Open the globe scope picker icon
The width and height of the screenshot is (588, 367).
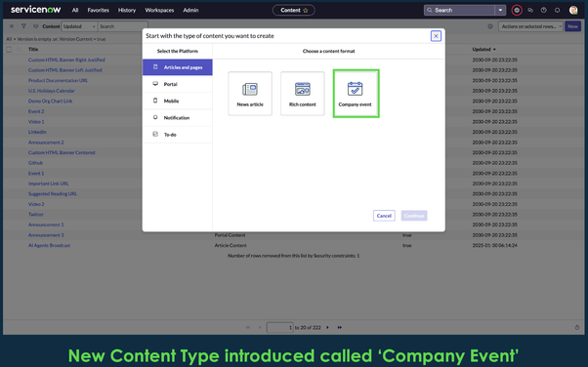[x=517, y=10]
